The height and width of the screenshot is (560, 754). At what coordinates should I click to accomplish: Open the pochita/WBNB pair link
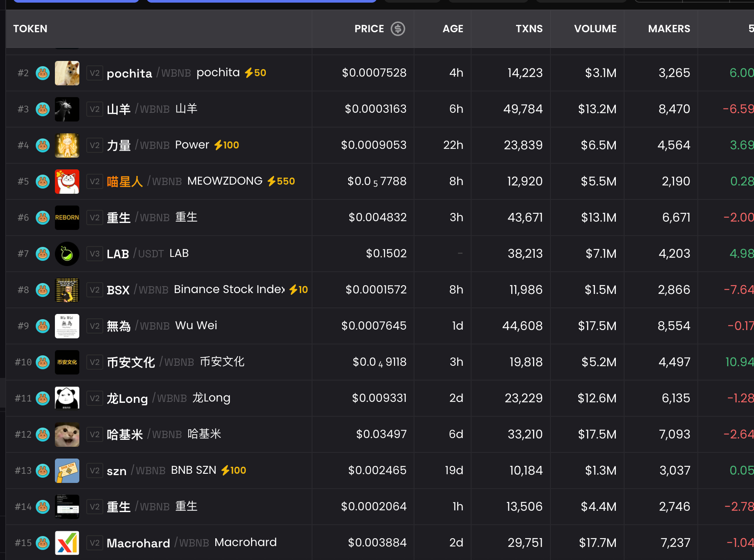(x=149, y=73)
